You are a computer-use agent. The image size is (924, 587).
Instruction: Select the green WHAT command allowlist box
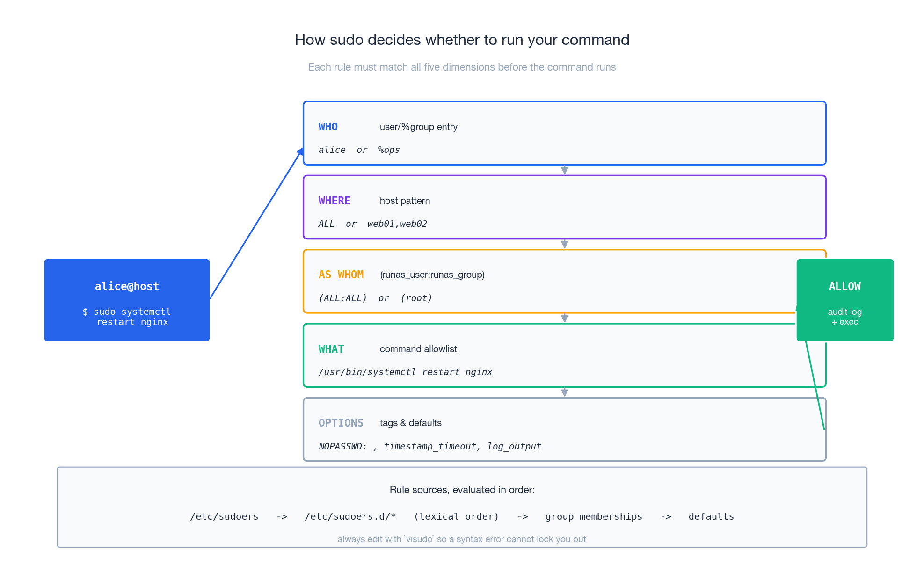tap(564, 355)
